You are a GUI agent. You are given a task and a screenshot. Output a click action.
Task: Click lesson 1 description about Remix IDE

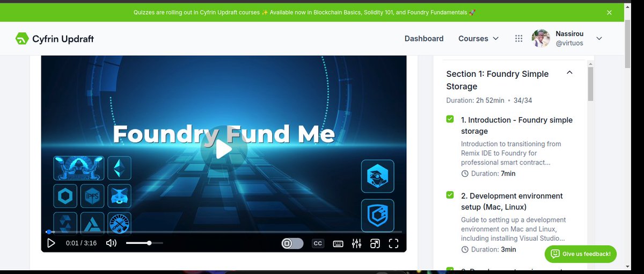click(511, 153)
